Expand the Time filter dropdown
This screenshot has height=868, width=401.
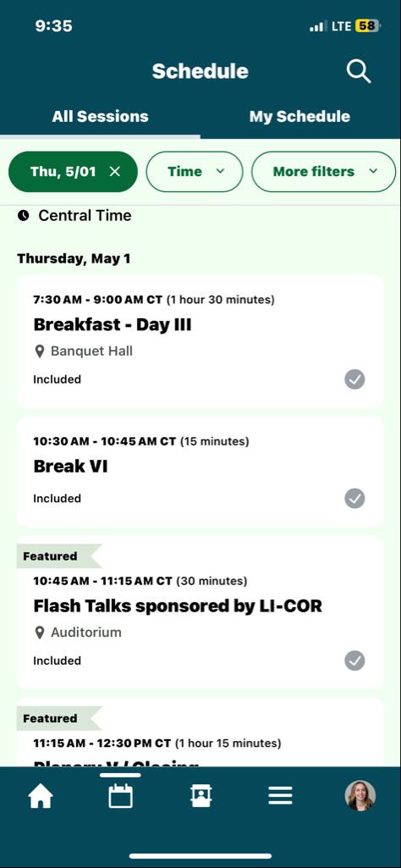[x=194, y=172]
